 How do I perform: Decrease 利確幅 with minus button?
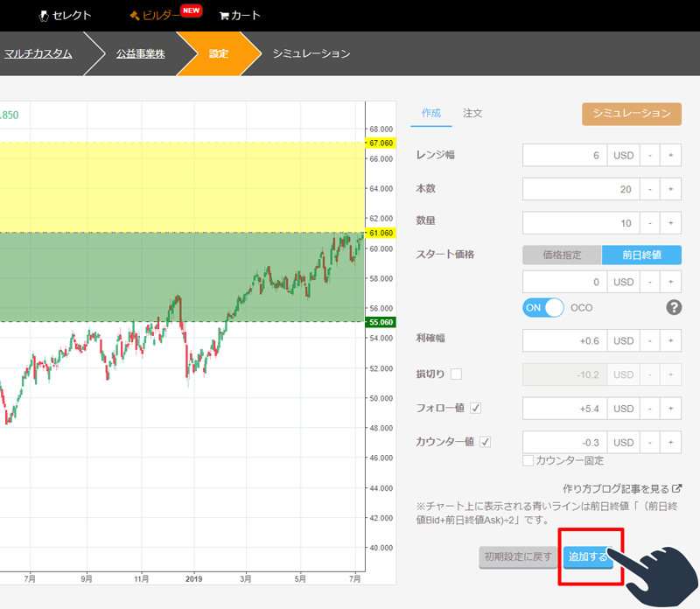[x=650, y=340]
